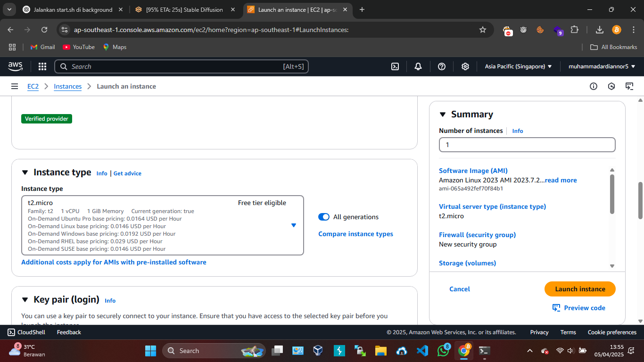The image size is (644, 362).
Task: Open the muhammadardiannor5 account menu
Action: (602, 66)
